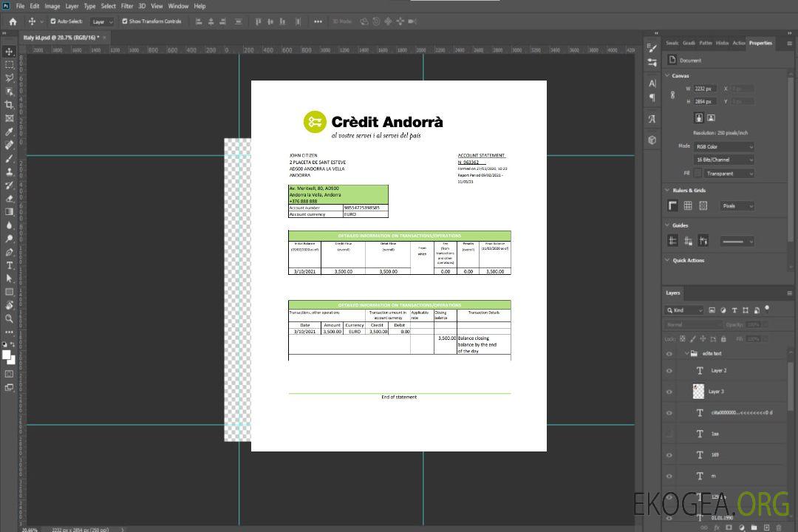Hide Layer 3 visibility eye
Viewport: 798px width, 532px height.
pos(669,392)
